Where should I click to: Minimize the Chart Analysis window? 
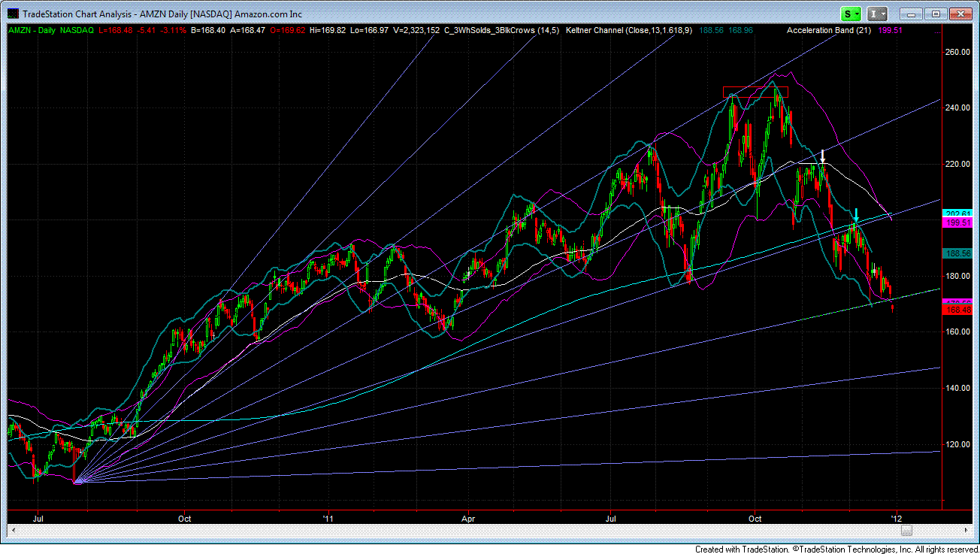pyautogui.click(x=912, y=14)
